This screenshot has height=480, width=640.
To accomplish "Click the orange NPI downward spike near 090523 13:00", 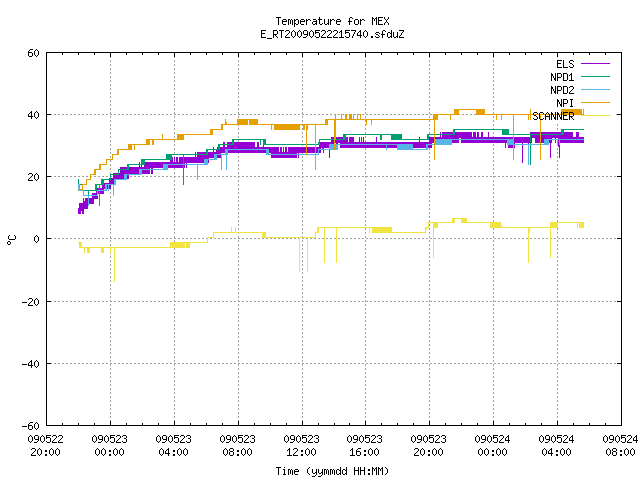I will point(316,147).
